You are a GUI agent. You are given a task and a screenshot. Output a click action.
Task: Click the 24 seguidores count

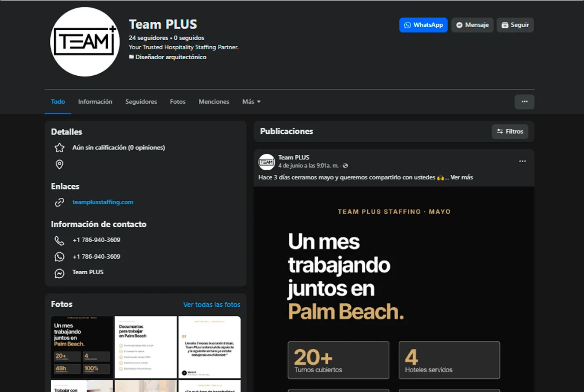(x=148, y=38)
